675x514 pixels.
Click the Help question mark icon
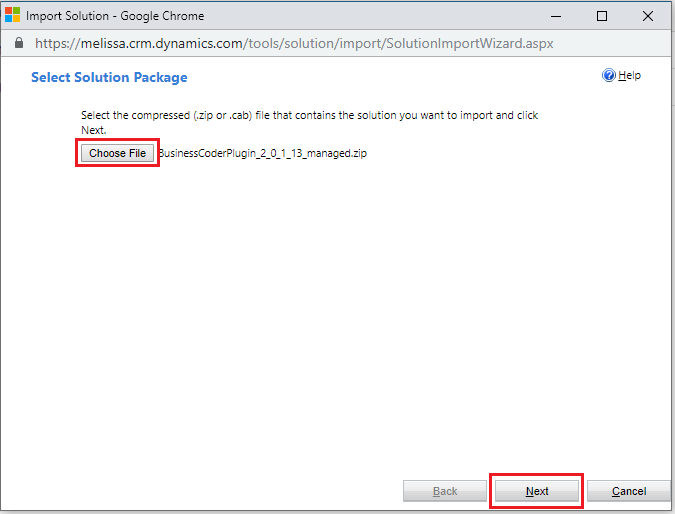[609, 76]
